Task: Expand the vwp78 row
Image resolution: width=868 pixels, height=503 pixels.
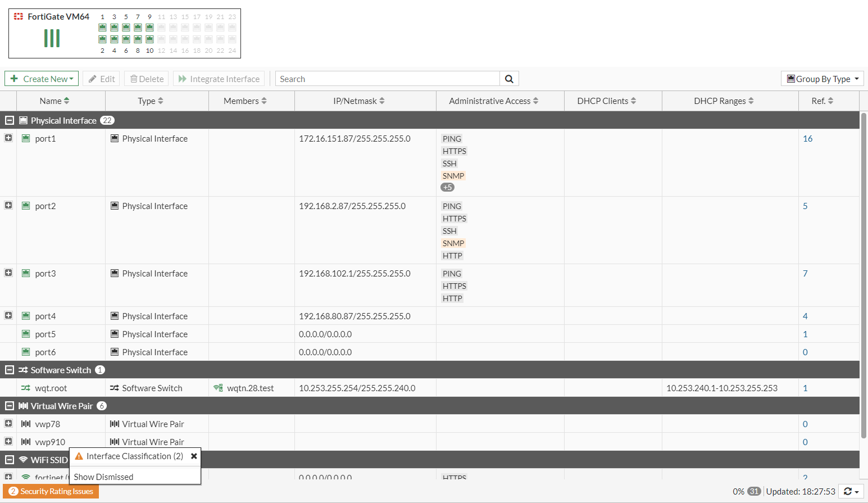Action: point(8,423)
